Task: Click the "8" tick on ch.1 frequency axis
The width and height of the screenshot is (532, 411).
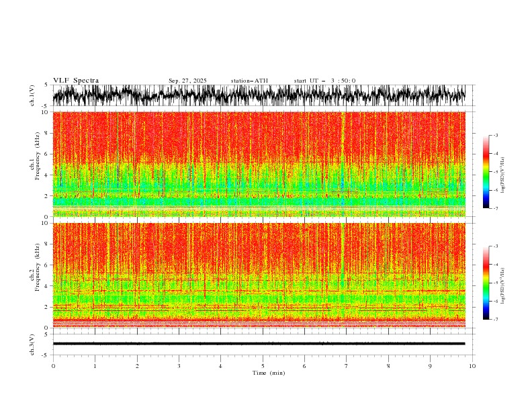Action: pyautogui.click(x=46, y=133)
